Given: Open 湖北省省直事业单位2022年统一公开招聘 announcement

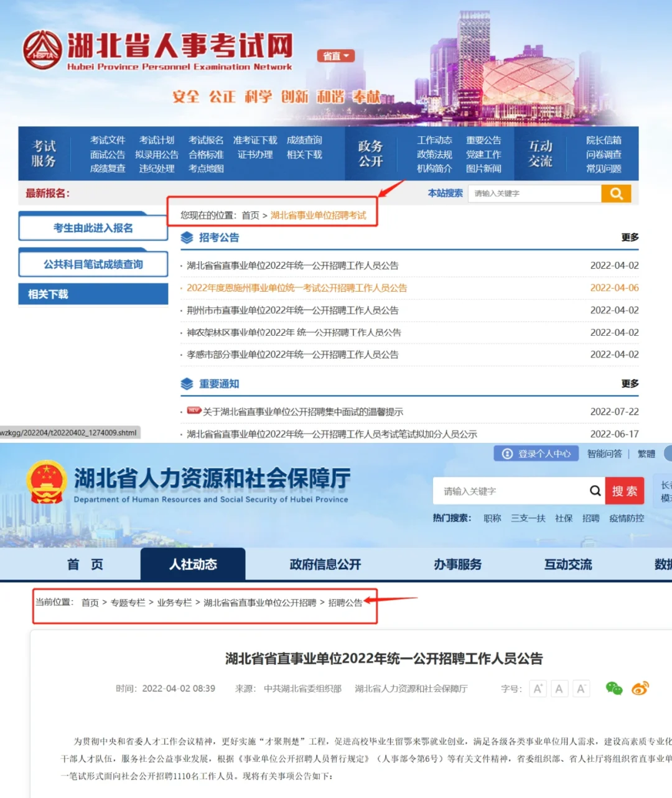Looking at the screenshot, I should [292, 266].
